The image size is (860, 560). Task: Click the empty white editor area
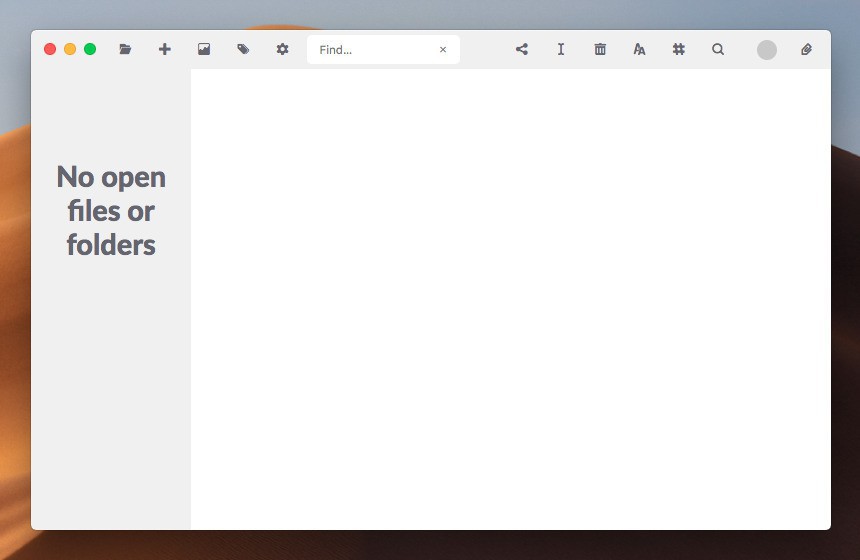pos(510,300)
